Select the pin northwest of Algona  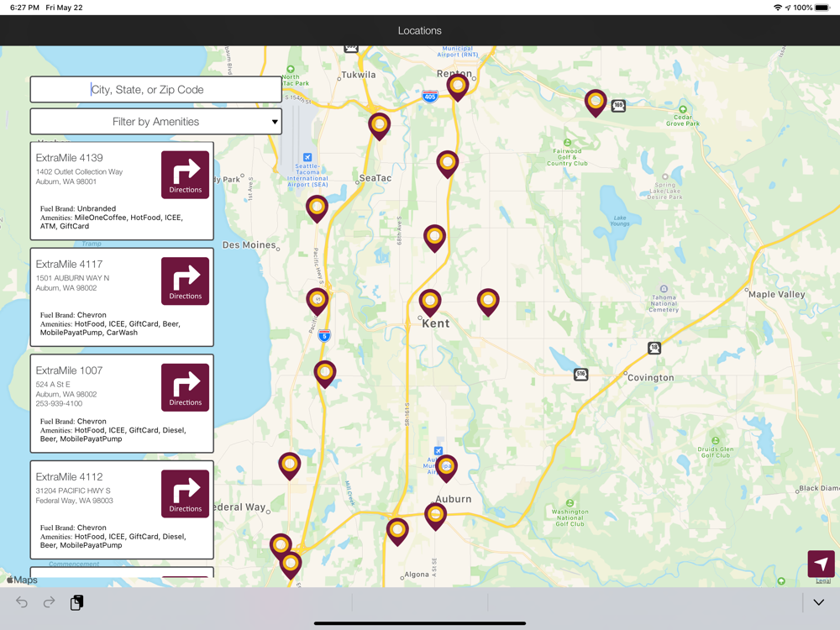tap(397, 532)
